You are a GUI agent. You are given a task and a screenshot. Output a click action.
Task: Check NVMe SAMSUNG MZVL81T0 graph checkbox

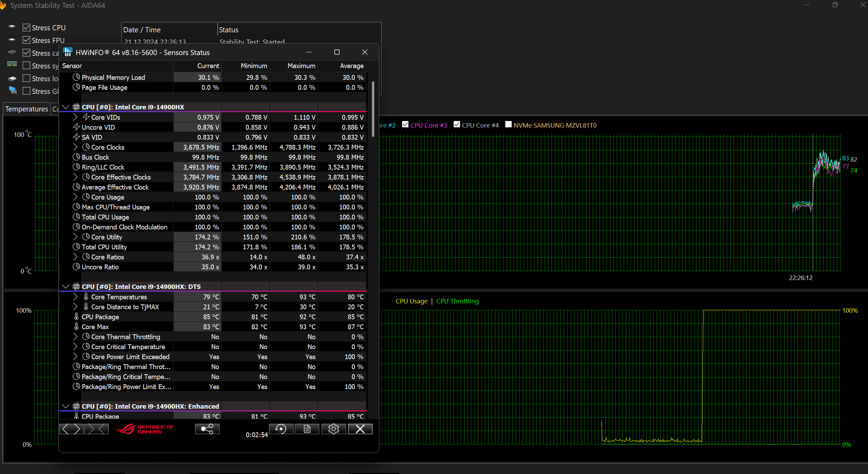pos(508,125)
